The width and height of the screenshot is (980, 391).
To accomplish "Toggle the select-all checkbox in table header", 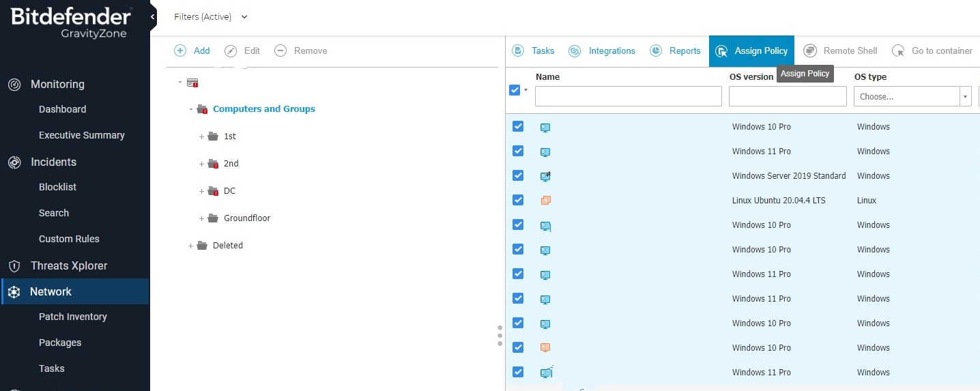I will (515, 90).
